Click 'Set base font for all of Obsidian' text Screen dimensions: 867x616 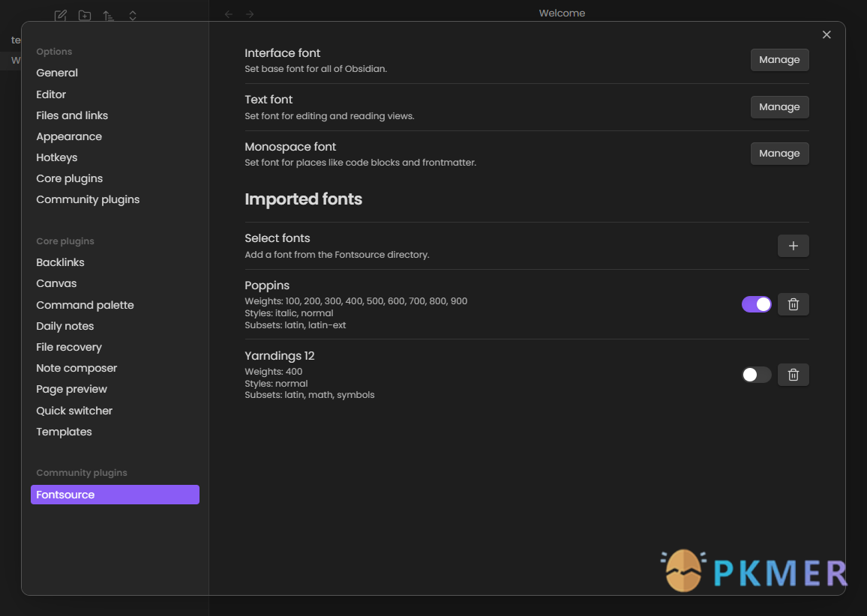point(316,69)
